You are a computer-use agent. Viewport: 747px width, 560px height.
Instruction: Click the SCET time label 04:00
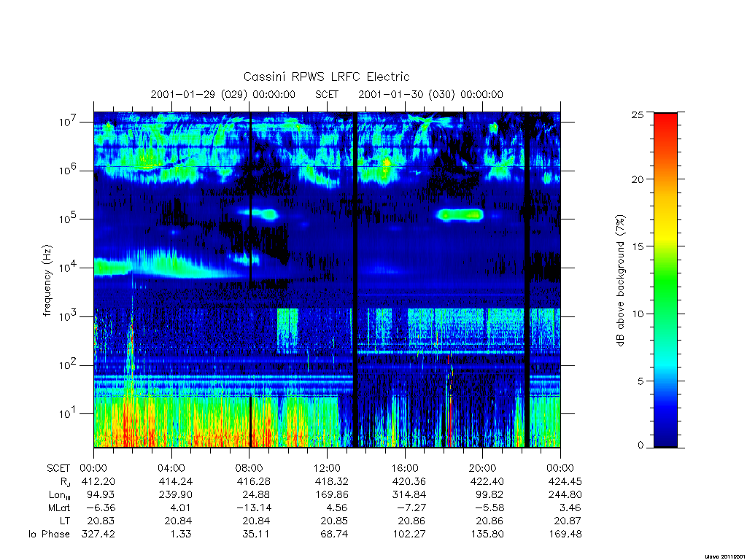[x=171, y=468]
